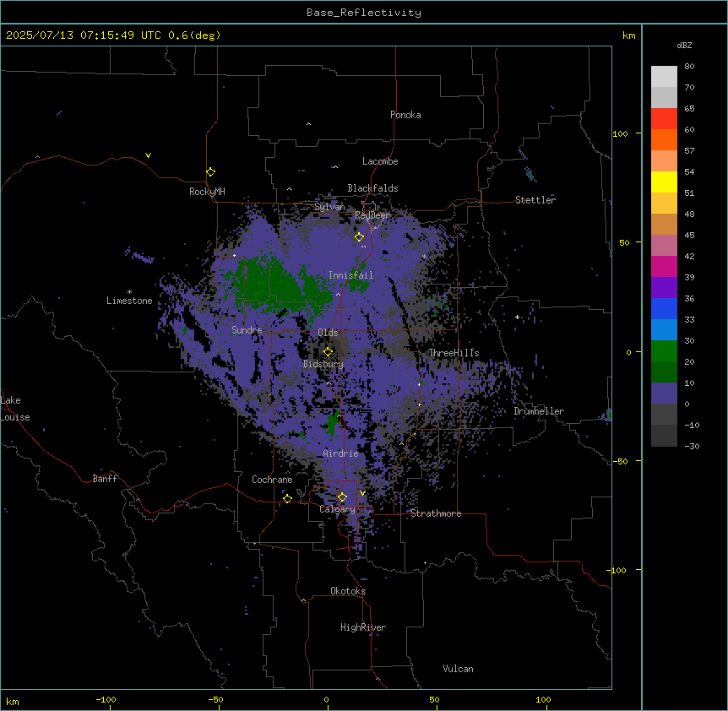Select the Banff town label
This screenshot has width=728, height=711.
point(105,479)
